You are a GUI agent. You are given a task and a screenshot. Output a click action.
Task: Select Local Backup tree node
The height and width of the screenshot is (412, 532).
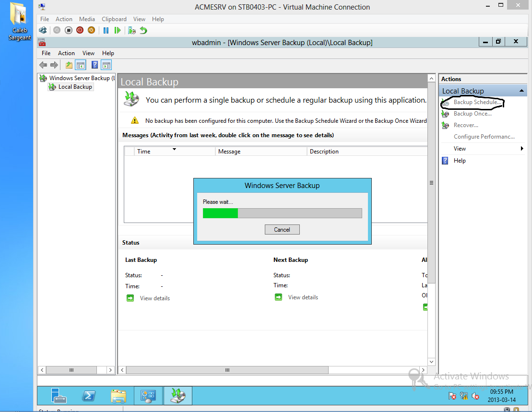(x=71, y=87)
